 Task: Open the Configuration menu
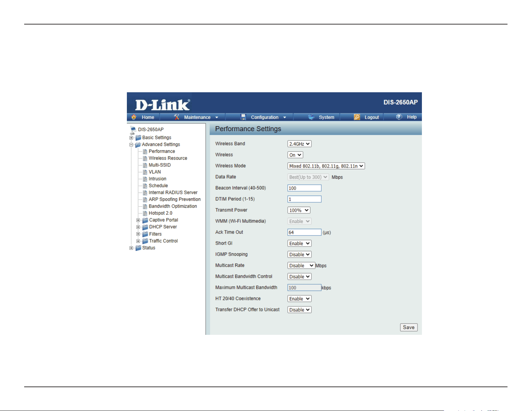pos(265,117)
